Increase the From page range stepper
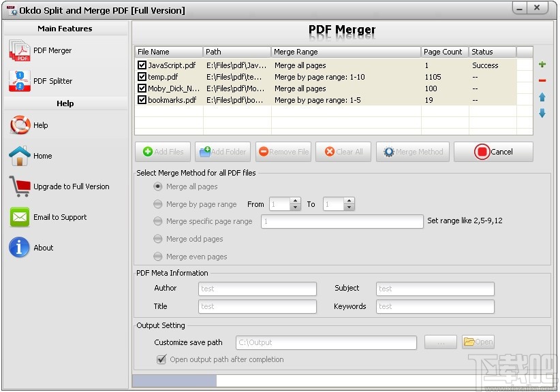 [x=294, y=201]
